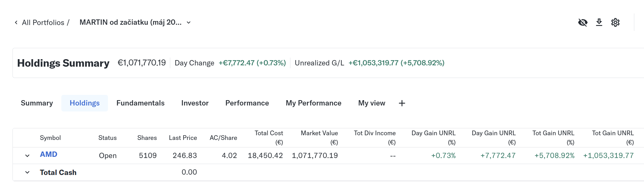Image resolution: width=644 pixels, height=190 pixels.
Task: Click the All Portfolios breadcrumb link
Action: point(43,23)
